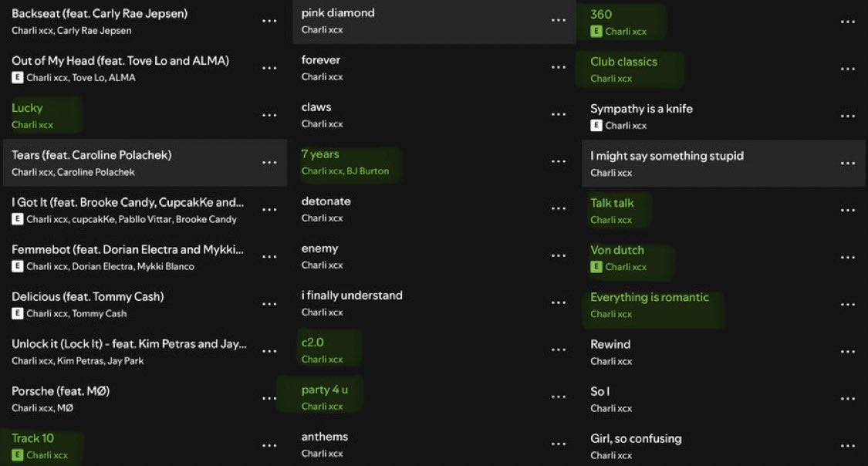Play the song anthems
Screen dimensions: 868x466
click(324, 437)
